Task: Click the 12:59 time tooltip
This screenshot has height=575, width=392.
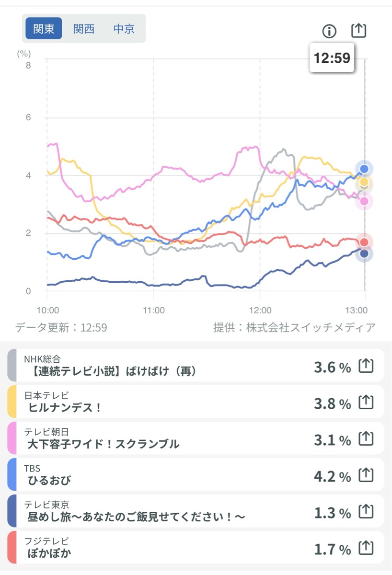Action: [332, 58]
